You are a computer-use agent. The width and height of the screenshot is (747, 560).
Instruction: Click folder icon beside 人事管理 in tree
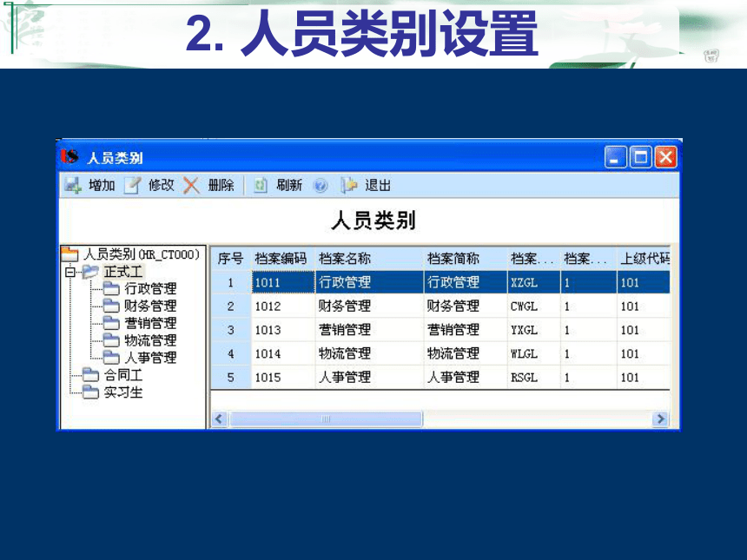pyautogui.click(x=111, y=357)
